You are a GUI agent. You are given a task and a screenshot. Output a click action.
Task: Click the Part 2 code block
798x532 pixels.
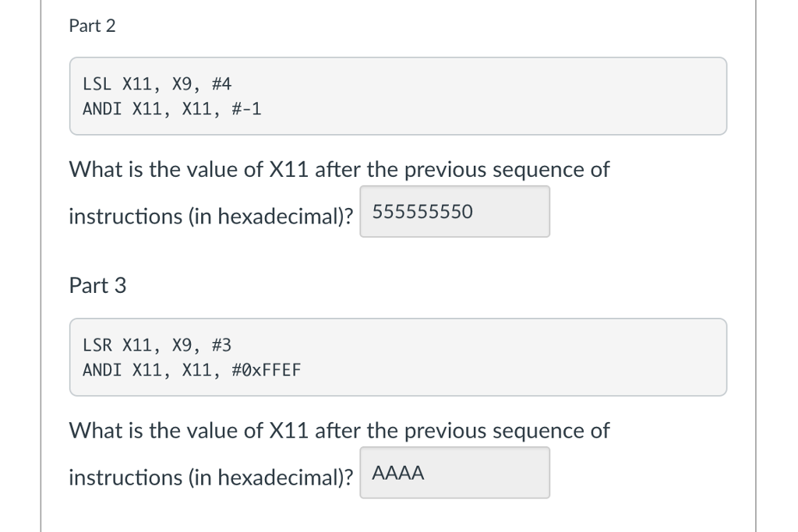[398, 96]
